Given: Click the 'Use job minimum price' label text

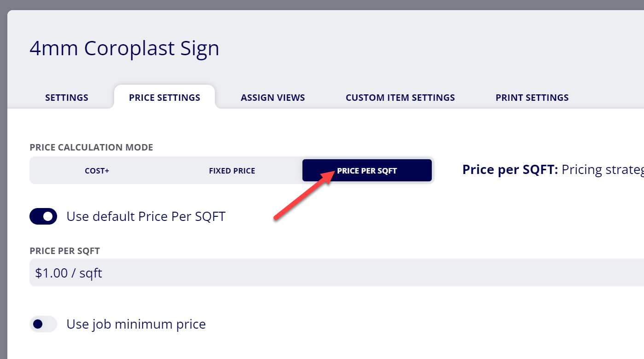Looking at the screenshot, I should click(136, 324).
